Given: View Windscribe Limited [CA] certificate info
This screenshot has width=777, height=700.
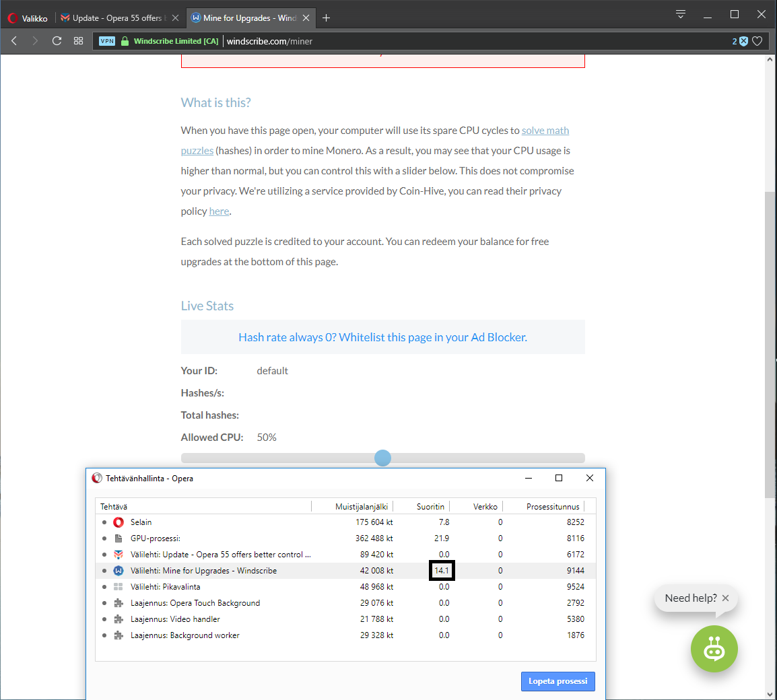Looking at the screenshot, I should 176,41.
